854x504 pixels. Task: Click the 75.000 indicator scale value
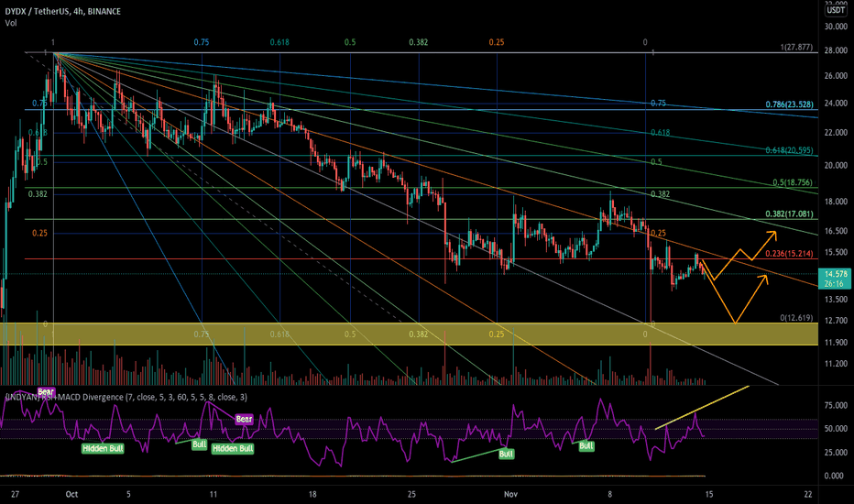pos(836,405)
